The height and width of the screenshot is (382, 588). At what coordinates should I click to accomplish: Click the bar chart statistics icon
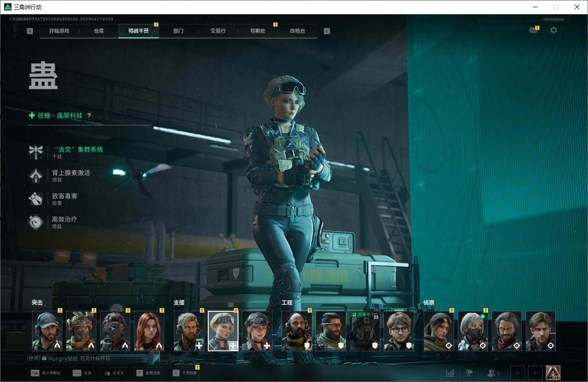click(450, 373)
